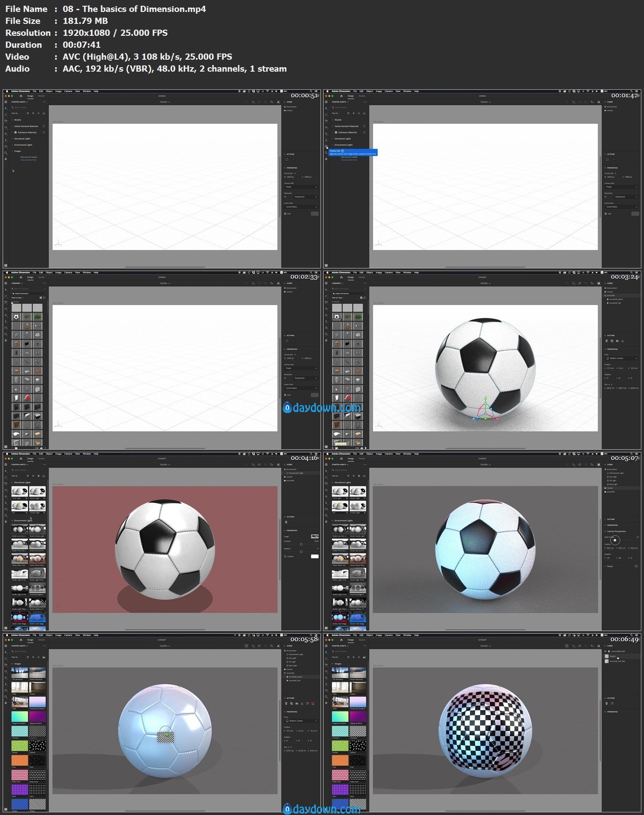Select the Graphic layer in the 00:06:49 frame
The image size is (644, 815).
coord(613,656)
